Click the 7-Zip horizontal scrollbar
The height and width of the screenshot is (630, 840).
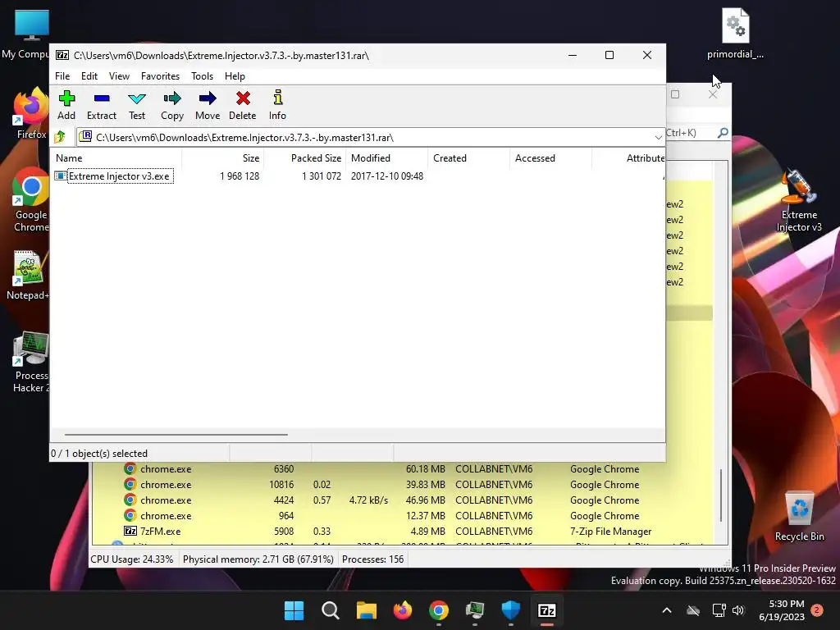pyautogui.click(x=176, y=435)
